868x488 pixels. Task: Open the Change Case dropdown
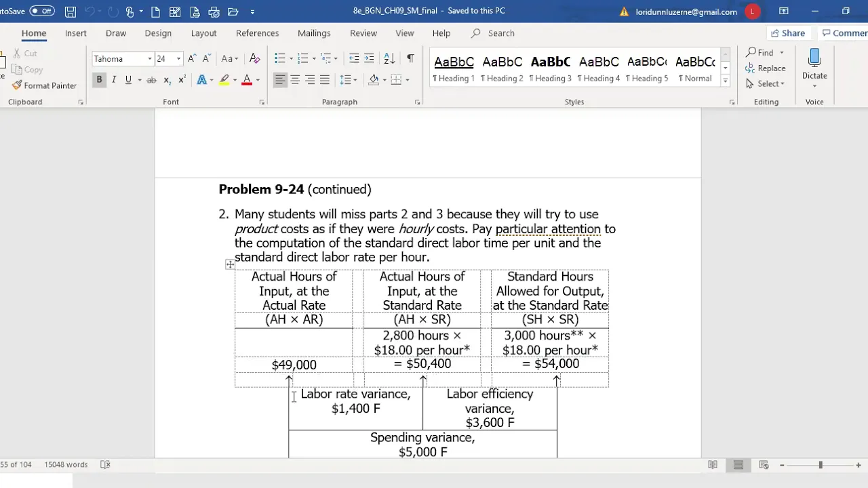(230, 59)
